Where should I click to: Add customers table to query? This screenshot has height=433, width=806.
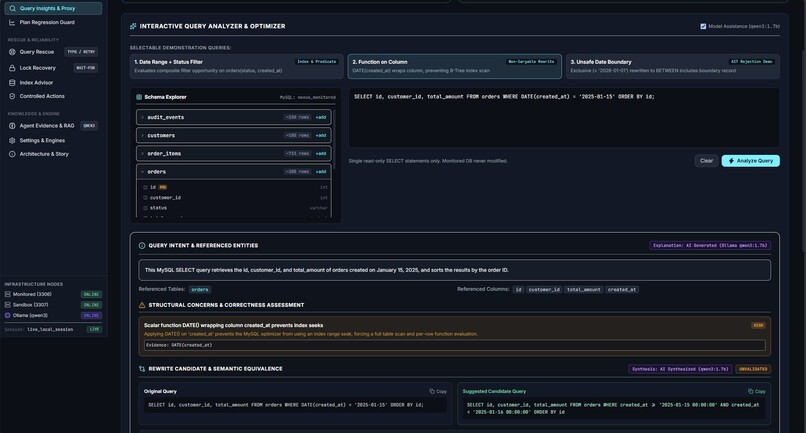pyautogui.click(x=321, y=135)
